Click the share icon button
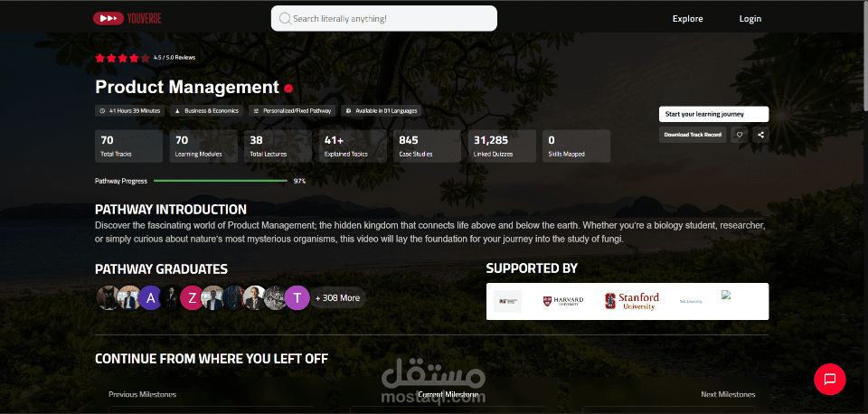Image resolution: width=868 pixels, height=414 pixels. pos(760,135)
